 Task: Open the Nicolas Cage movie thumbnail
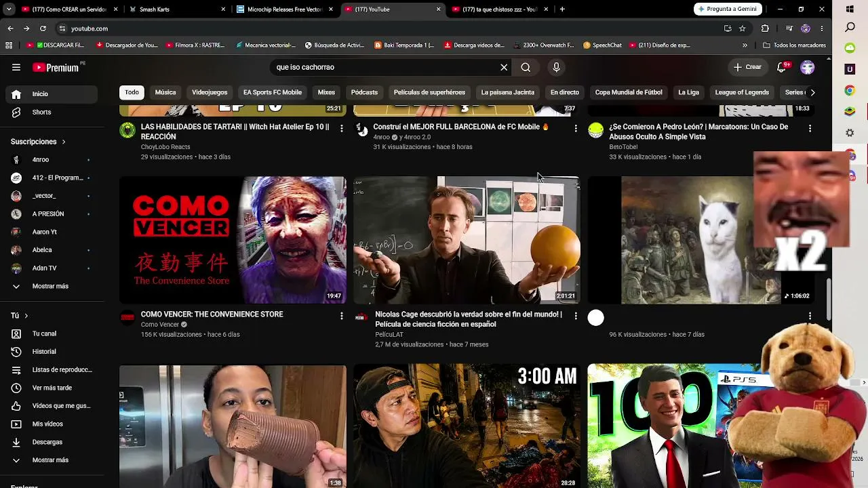coord(467,240)
